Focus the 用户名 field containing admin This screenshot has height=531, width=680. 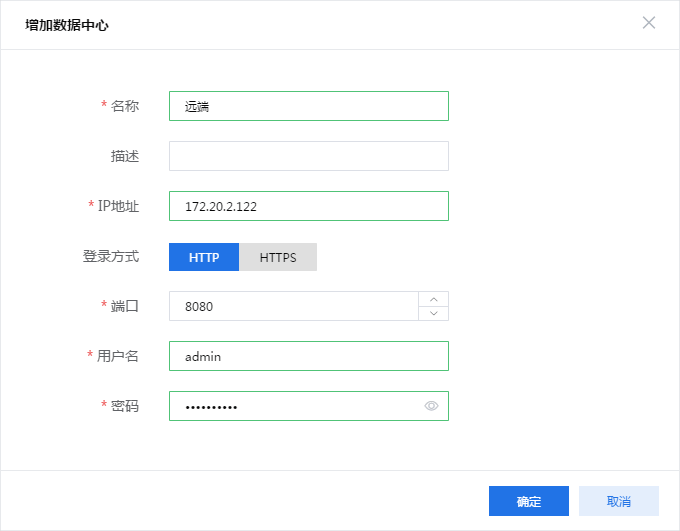(309, 356)
